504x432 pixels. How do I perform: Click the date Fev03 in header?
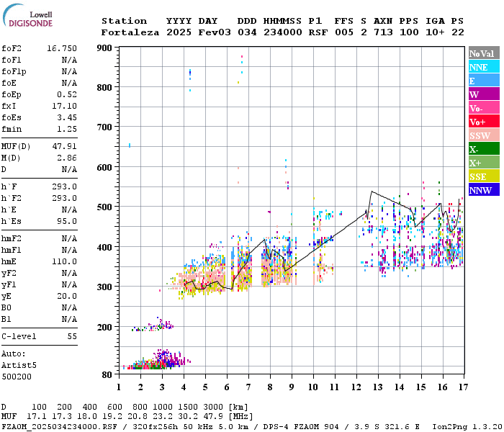pos(215,32)
